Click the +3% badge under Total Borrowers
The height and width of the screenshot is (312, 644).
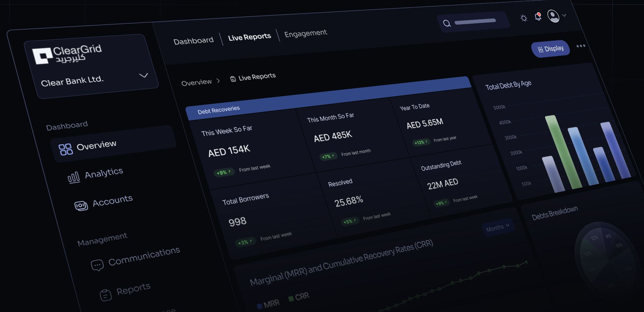pyautogui.click(x=246, y=242)
